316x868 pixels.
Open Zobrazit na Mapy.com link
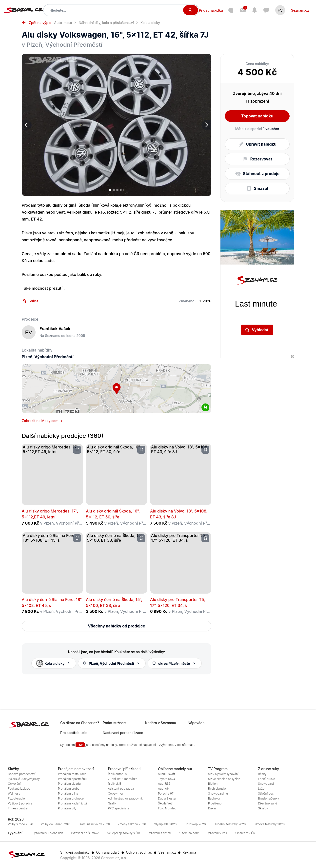point(42,421)
